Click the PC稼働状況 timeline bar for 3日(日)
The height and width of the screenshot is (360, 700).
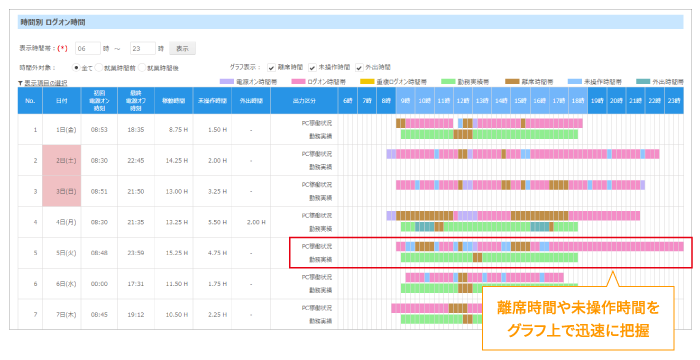tap(521, 185)
